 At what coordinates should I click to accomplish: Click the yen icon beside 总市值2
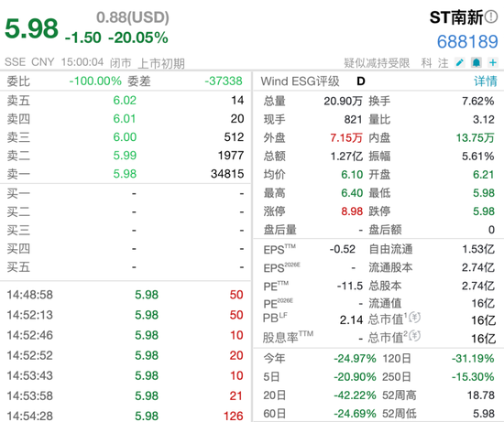[414, 336]
